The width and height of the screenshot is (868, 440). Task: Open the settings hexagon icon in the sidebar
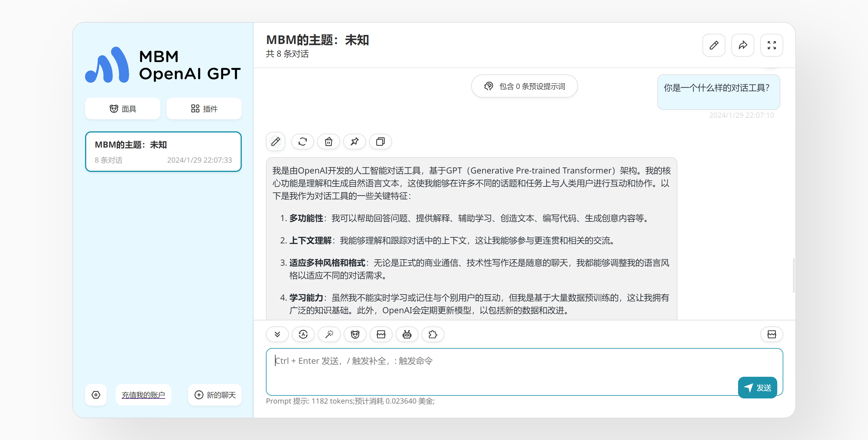click(96, 395)
